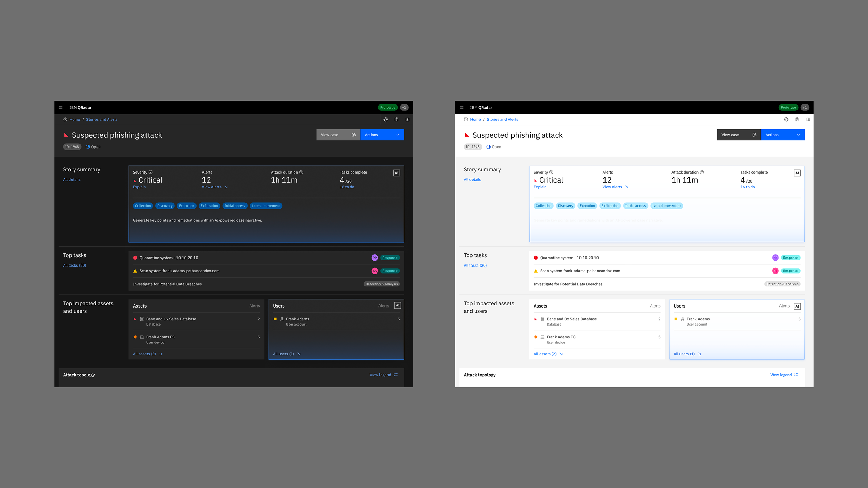Click View case button in dark window
The height and width of the screenshot is (488, 868).
[x=338, y=135]
